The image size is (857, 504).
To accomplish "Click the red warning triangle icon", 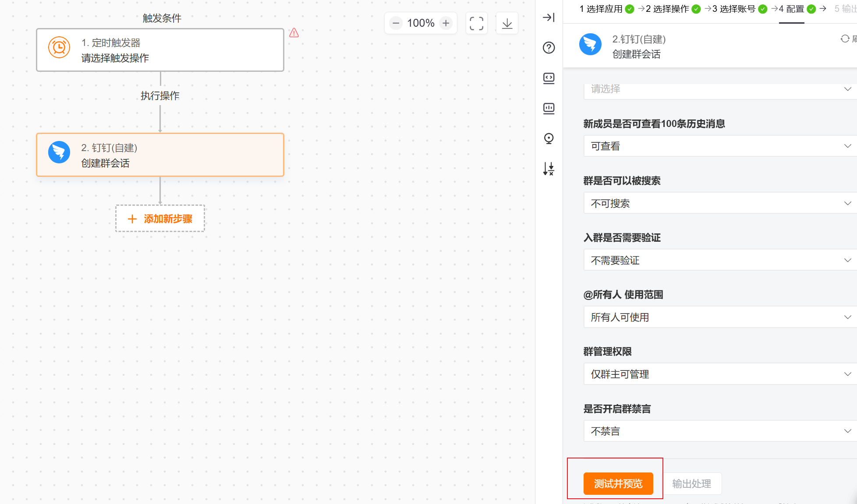I will (x=294, y=33).
